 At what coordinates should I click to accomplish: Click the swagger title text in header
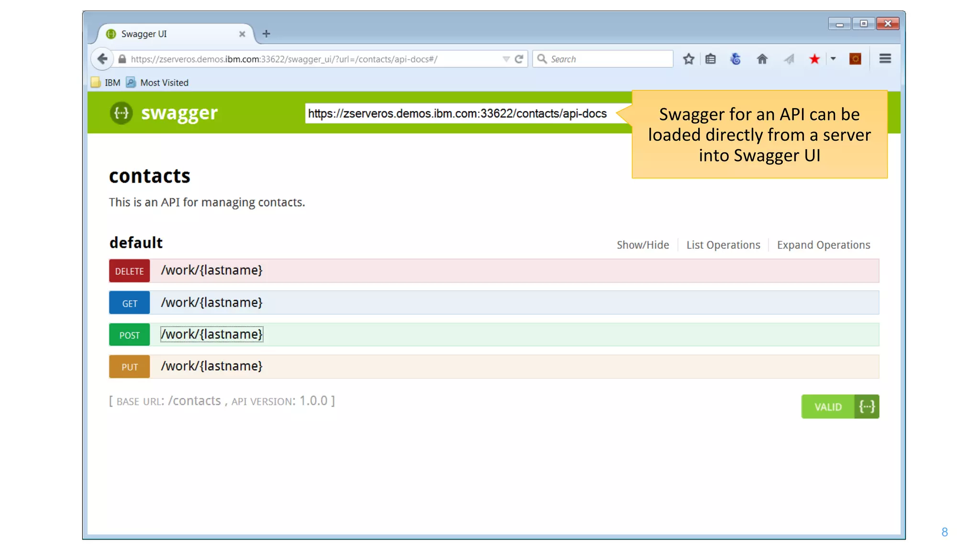coord(179,113)
